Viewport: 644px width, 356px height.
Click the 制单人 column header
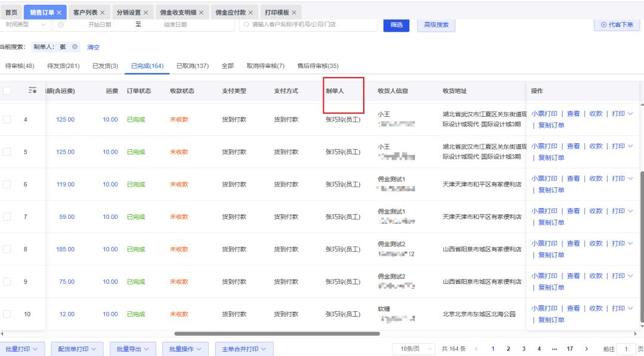[x=335, y=91]
